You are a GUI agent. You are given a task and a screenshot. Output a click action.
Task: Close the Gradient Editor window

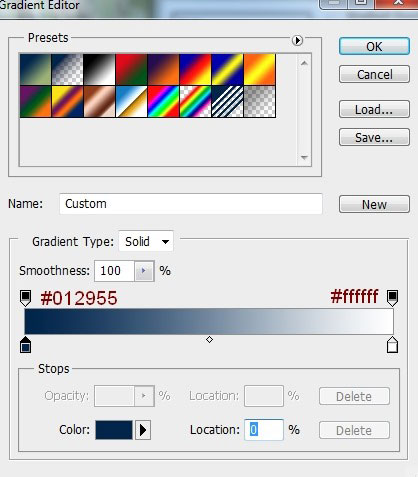pyautogui.click(x=398, y=3)
